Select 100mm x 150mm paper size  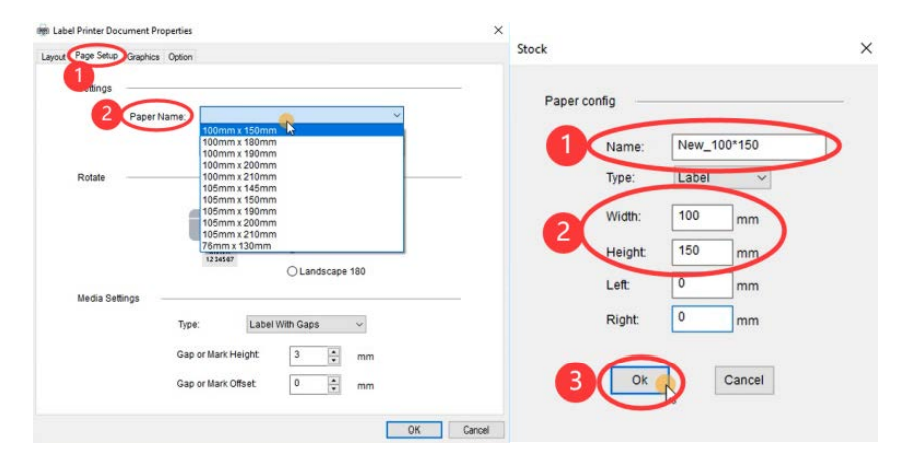click(302, 131)
